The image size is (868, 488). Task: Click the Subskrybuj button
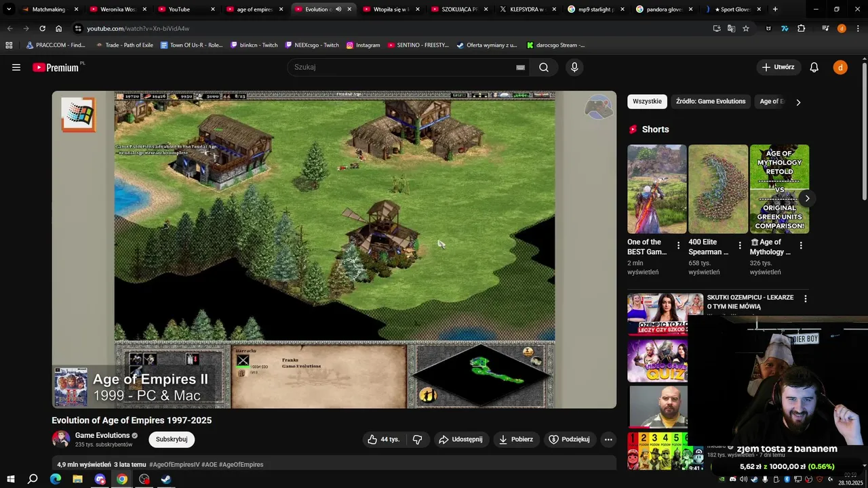172,439
